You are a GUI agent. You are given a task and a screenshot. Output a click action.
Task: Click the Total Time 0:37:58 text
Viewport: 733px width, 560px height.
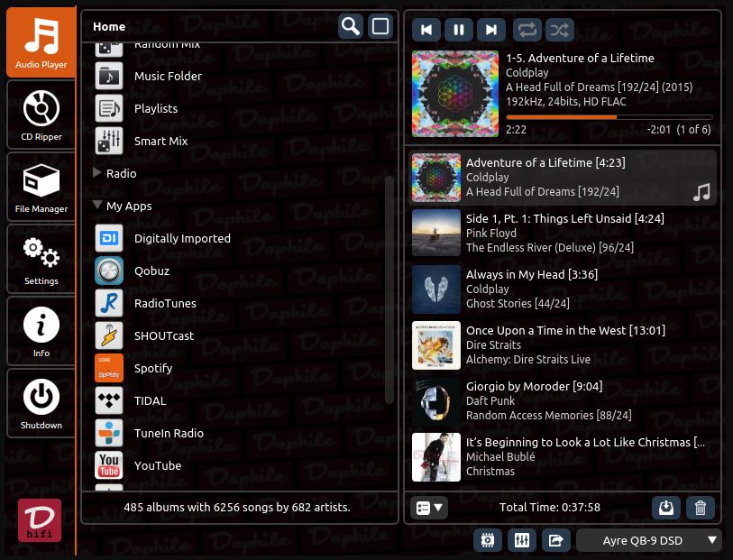550,507
